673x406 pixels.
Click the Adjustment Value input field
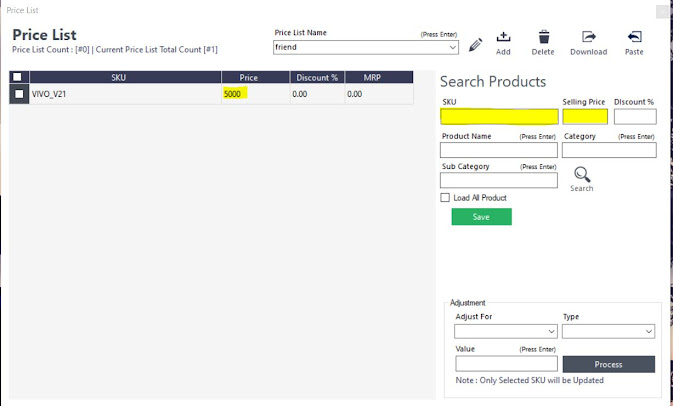[x=506, y=364]
